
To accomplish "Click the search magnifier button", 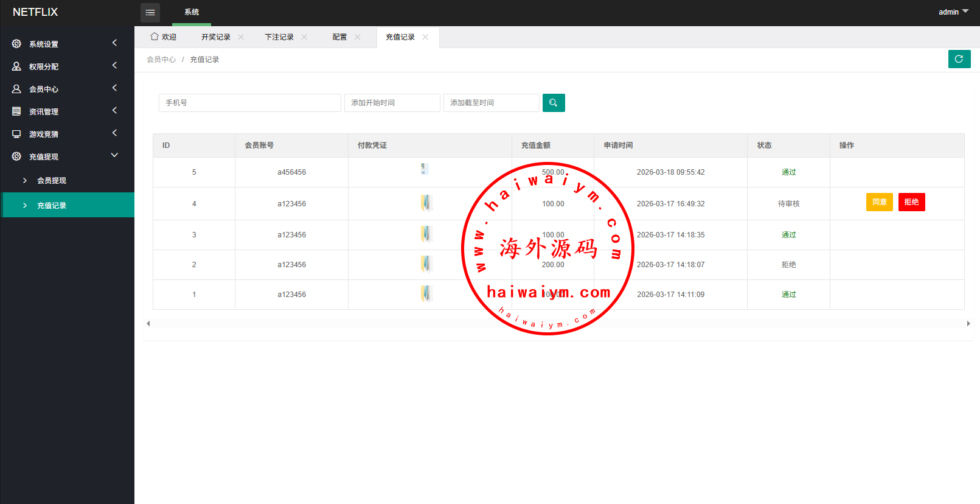I will tap(553, 103).
